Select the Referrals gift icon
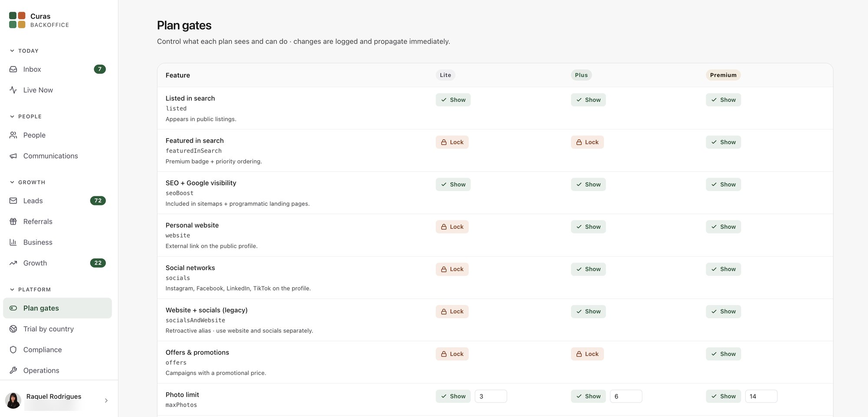The width and height of the screenshot is (868, 417). [13, 222]
